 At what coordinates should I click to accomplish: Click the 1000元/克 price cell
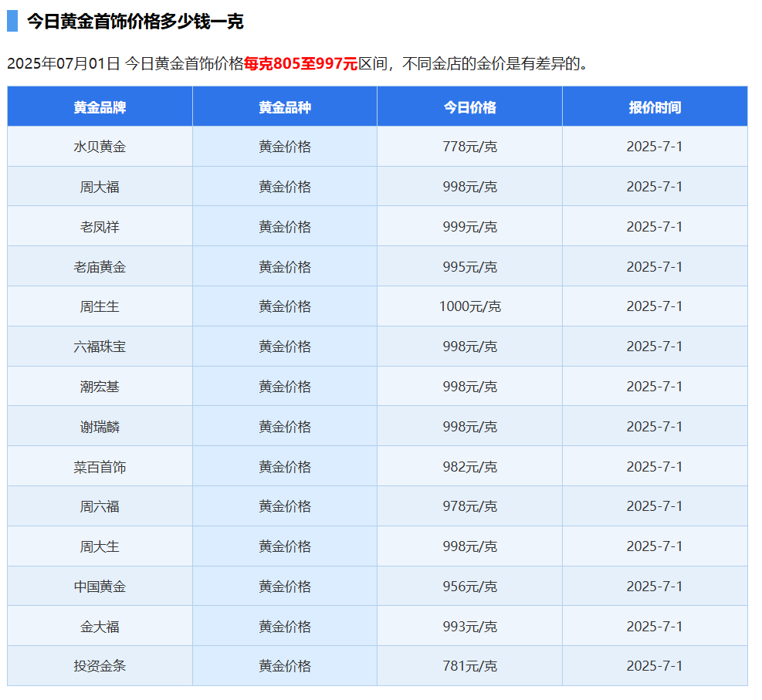(470, 306)
